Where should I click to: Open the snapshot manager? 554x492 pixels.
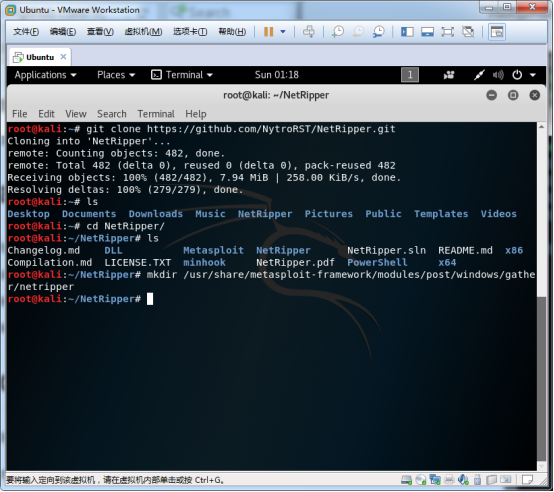[379, 32]
